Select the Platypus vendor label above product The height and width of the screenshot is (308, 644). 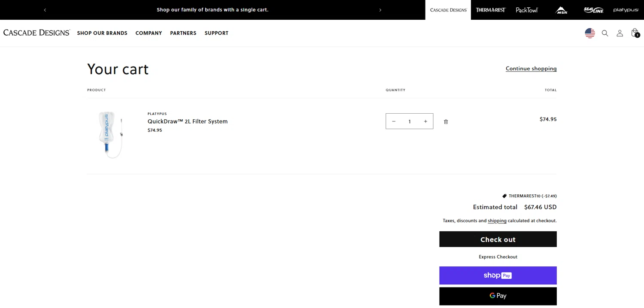pos(157,114)
